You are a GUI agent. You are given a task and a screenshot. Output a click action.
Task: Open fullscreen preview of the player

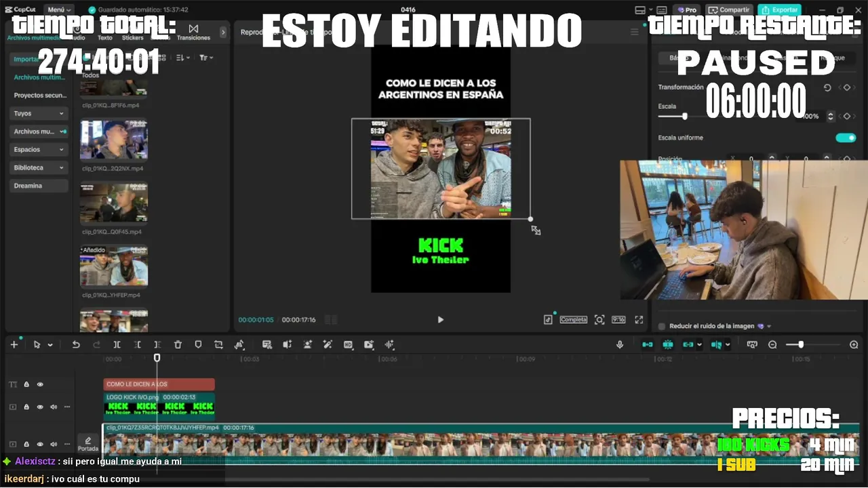tap(639, 319)
